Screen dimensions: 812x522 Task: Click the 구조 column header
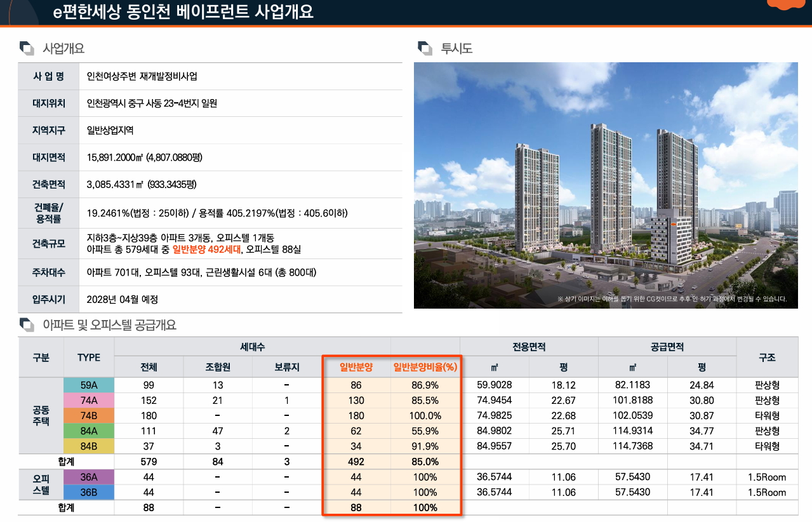click(x=768, y=358)
